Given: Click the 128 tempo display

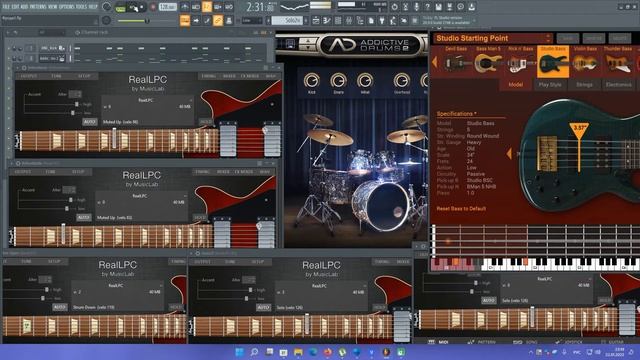Looking at the screenshot, I should [x=167, y=7].
